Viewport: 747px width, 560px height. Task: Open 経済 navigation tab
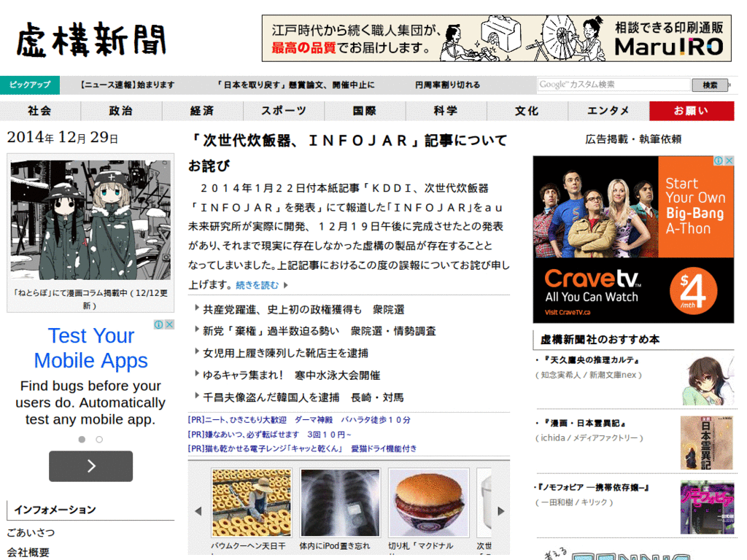pos(203,111)
